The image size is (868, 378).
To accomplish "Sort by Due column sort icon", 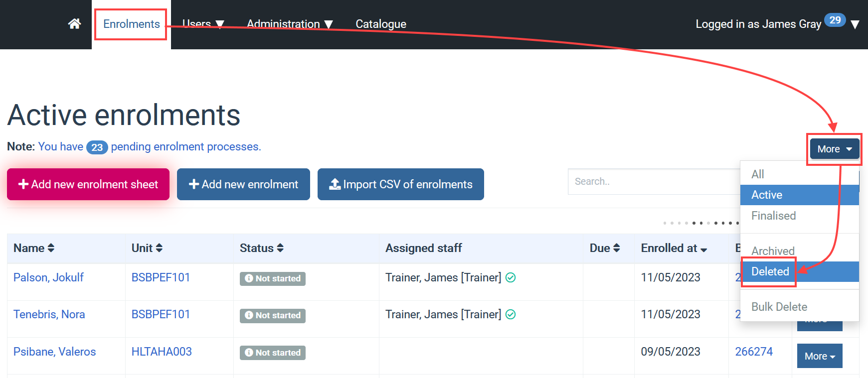I will (x=617, y=248).
